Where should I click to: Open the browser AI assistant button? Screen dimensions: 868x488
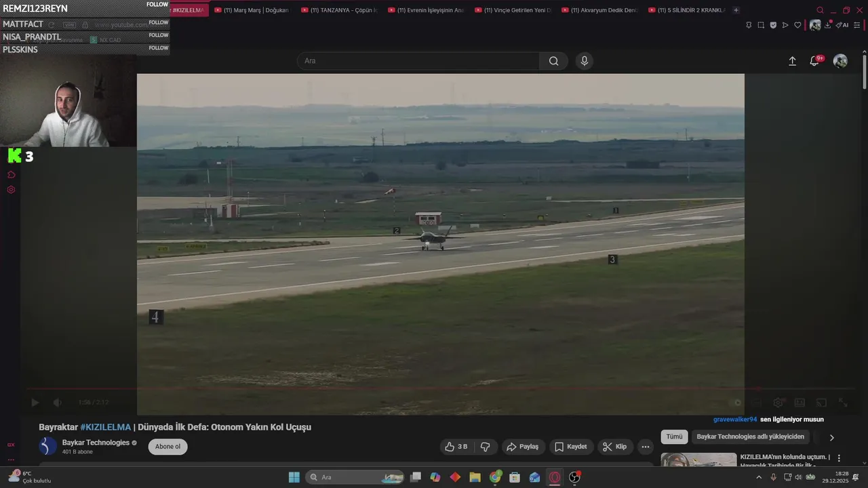coord(842,25)
